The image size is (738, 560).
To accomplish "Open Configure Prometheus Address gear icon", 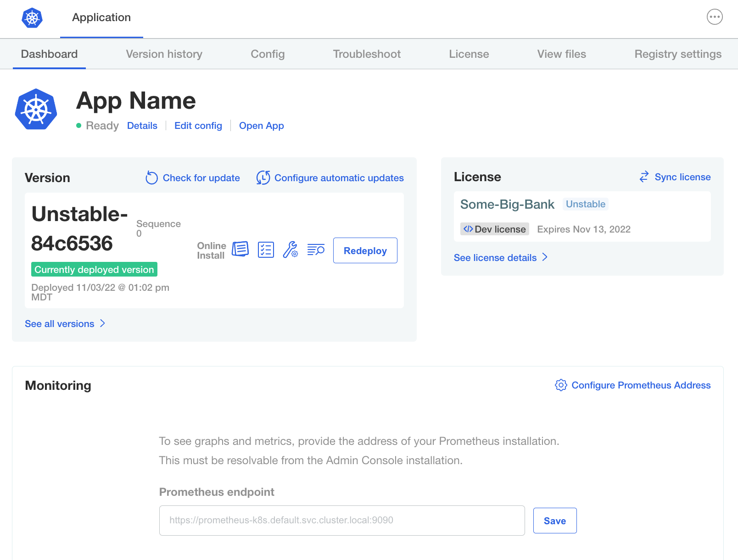I will click(x=561, y=385).
